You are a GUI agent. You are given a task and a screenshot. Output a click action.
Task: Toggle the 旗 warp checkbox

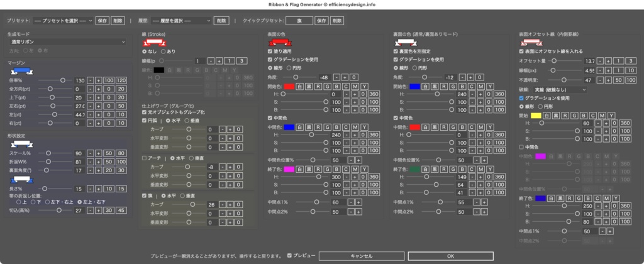144,196
